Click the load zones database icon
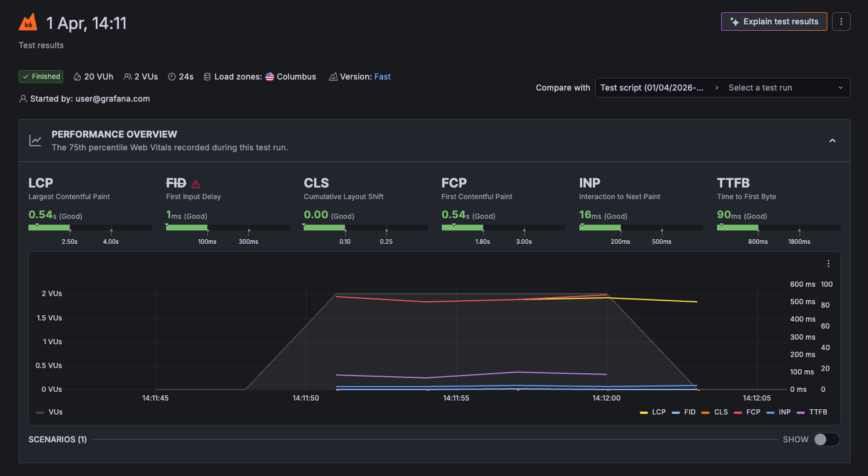Viewport: 868px width, 476px height. pyautogui.click(x=207, y=77)
